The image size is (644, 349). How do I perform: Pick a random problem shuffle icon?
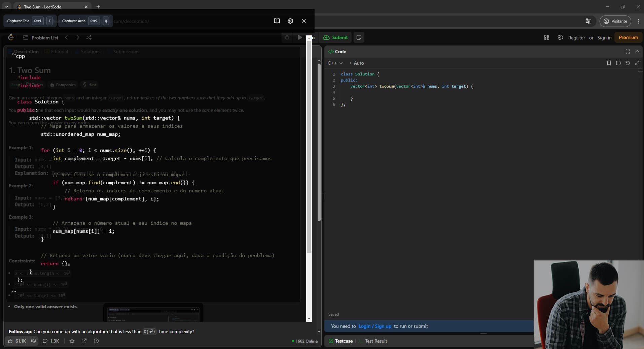coord(89,37)
